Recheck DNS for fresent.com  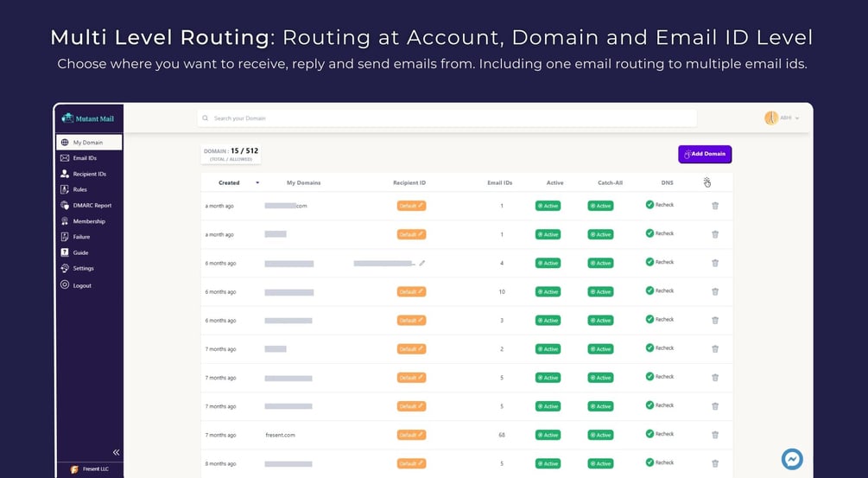pyautogui.click(x=659, y=434)
